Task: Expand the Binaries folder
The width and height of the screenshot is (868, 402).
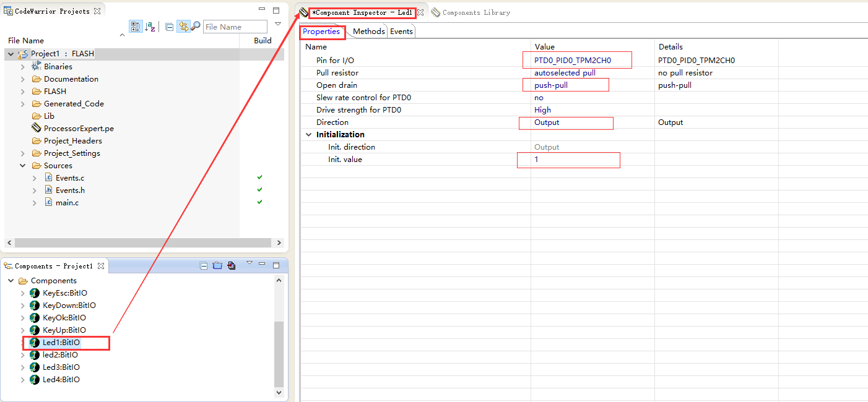Action: pos(23,67)
